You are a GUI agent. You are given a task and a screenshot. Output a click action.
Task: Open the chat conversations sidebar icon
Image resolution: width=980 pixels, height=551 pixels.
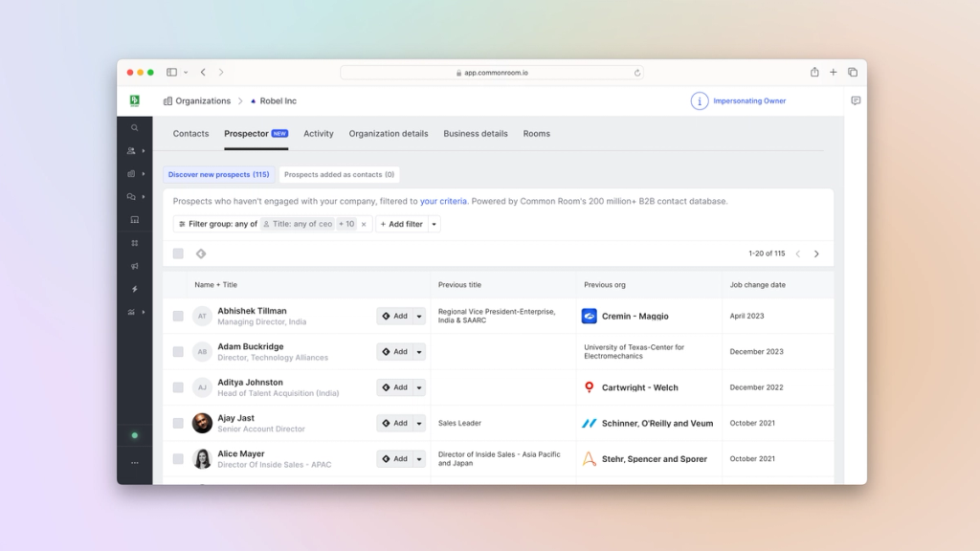click(131, 197)
